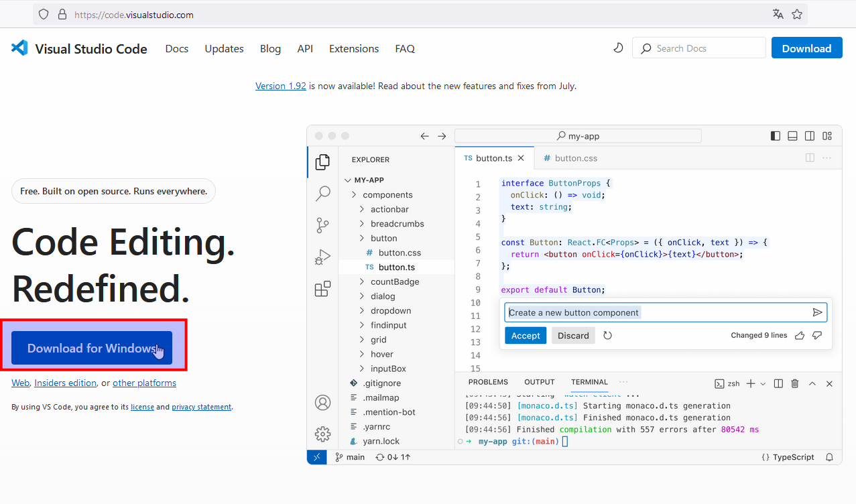
Task: Click the browser translate page icon
Action: pyautogui.click(x=778, y=14)
